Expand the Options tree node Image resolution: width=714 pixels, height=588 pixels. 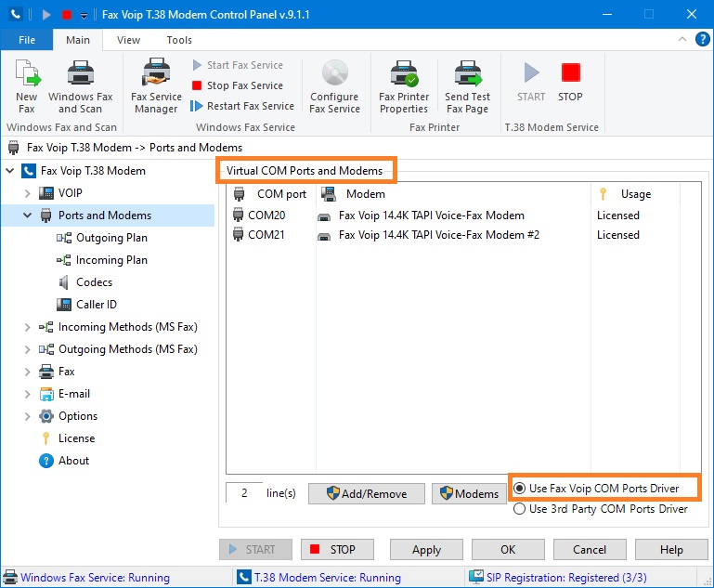(27, 416)
